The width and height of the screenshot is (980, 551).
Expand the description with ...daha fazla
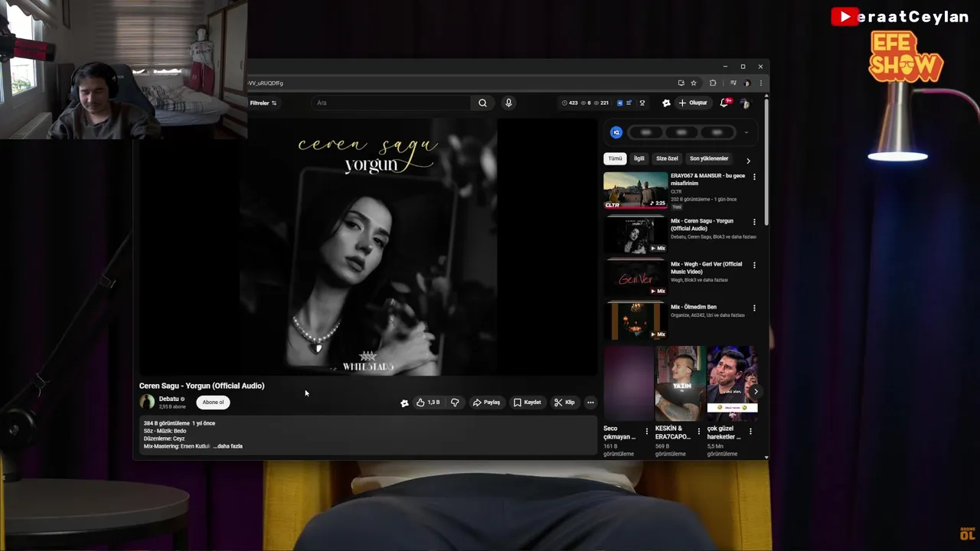point(228,446)
